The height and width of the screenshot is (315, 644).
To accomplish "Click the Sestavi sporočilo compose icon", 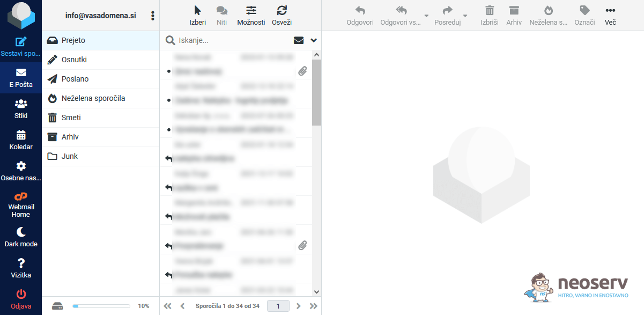I will (21, 42).
